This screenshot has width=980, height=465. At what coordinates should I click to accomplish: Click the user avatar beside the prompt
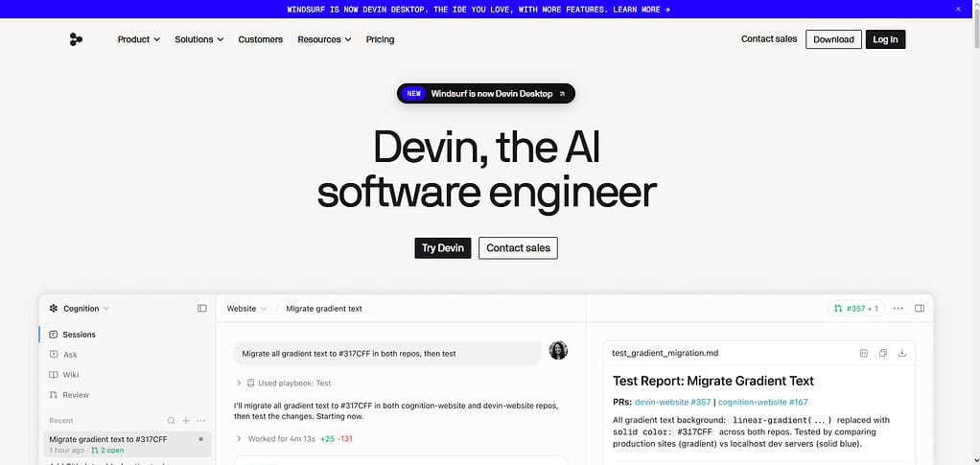pos(558,351)
